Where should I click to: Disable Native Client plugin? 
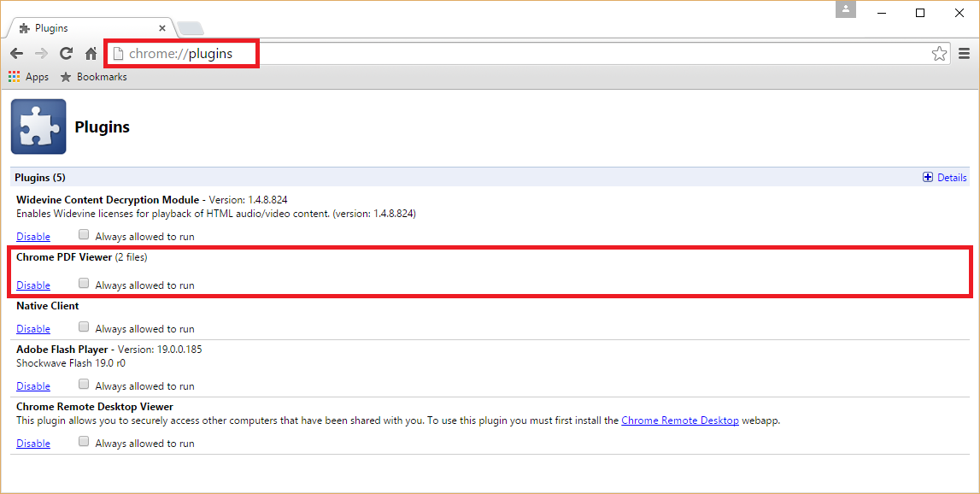coord(33,329)
